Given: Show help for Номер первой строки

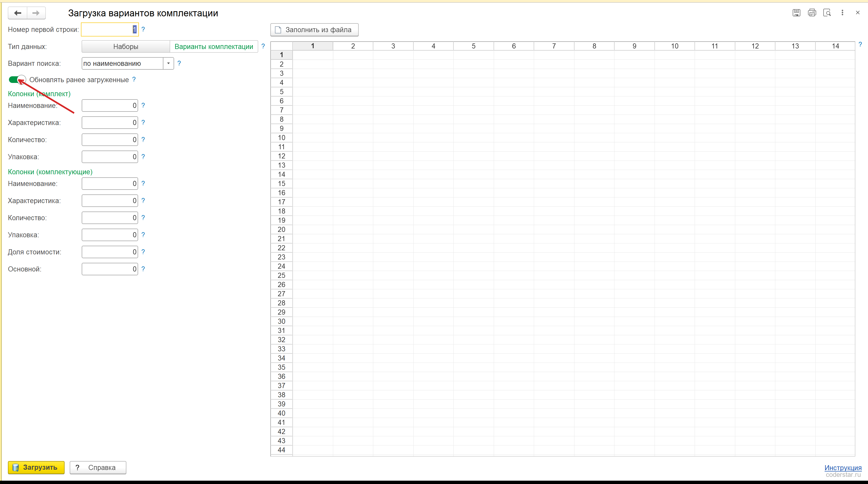Looking at the screenshot, I should (x=143, y=30).
